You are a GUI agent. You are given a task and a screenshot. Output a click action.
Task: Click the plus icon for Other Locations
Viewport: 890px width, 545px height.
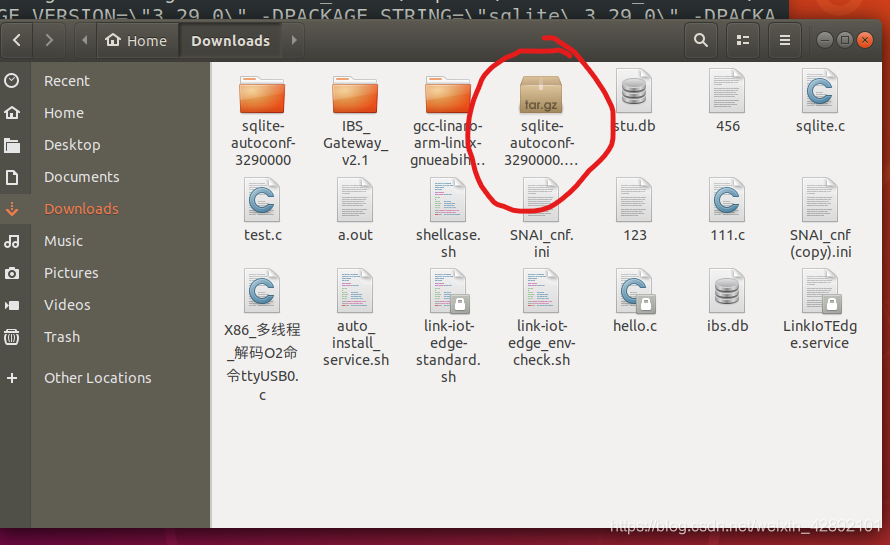[x=12, y=378]
